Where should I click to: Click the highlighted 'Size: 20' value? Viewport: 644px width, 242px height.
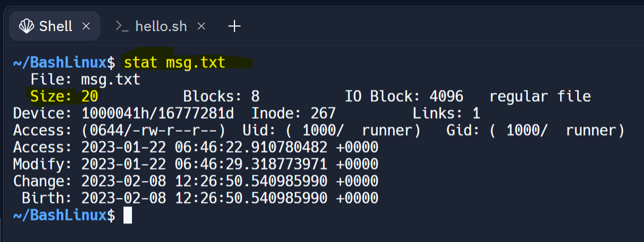pyautogui.click(x=64, y=96)
